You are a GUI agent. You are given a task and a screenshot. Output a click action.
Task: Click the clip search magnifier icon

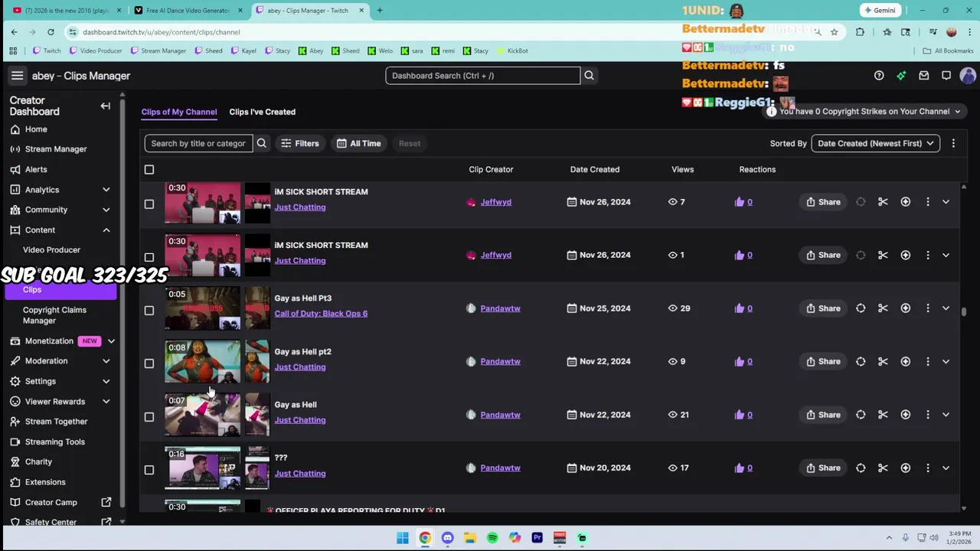[x=262, y=143]
